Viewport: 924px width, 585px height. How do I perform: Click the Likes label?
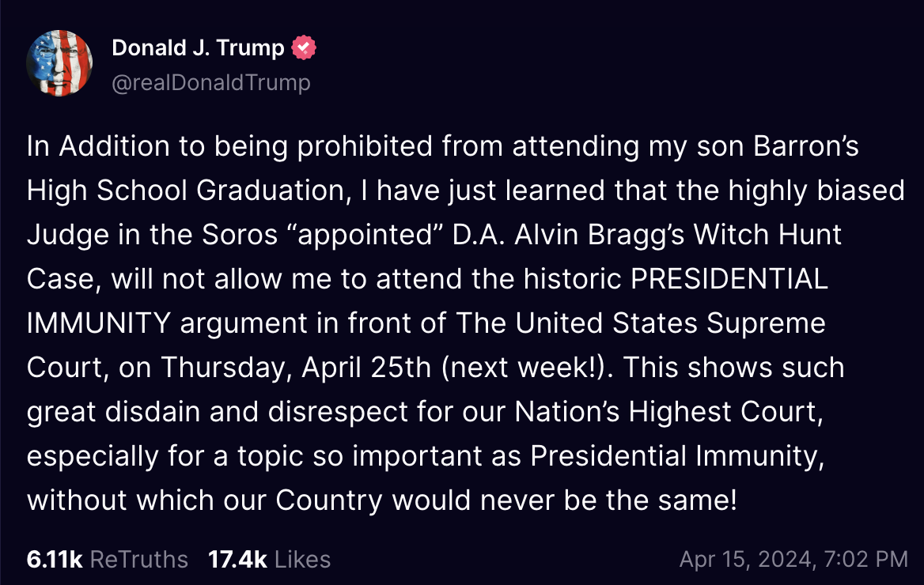303,559
